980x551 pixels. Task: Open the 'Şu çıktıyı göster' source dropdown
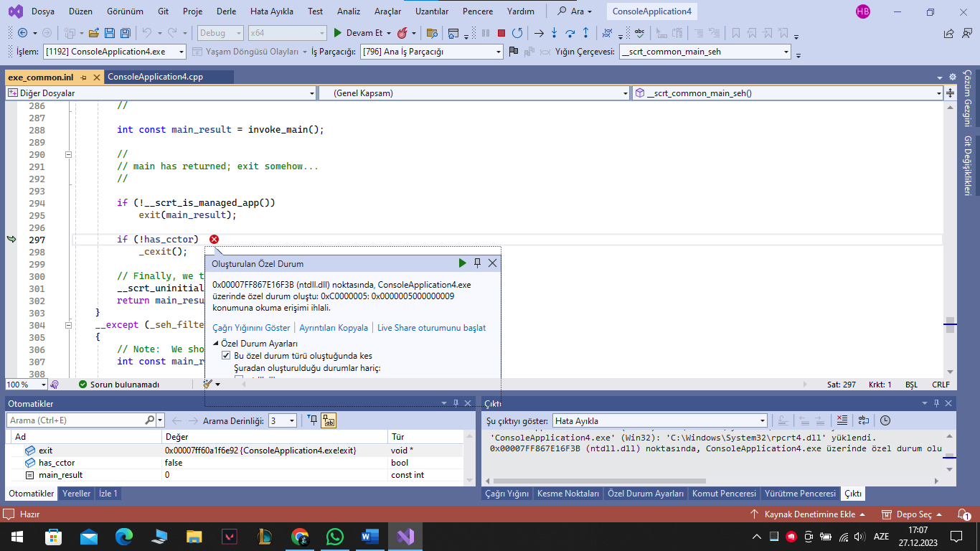[x=762, y=421]
